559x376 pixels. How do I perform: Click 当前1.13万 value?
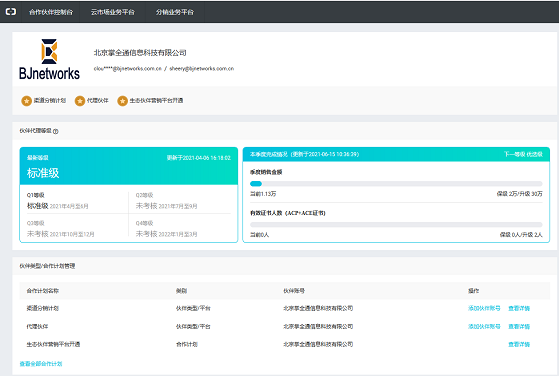click(263, 194)
